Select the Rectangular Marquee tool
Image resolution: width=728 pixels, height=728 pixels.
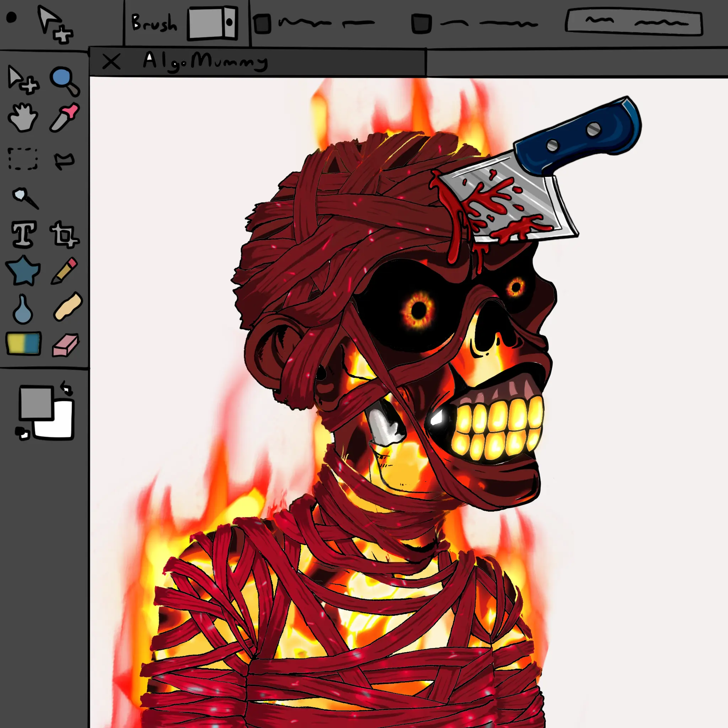[x=23, y=159]
